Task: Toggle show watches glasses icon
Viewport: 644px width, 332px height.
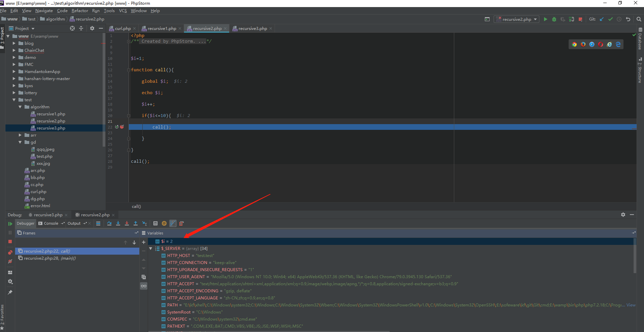Action: (x=144, y=286)
